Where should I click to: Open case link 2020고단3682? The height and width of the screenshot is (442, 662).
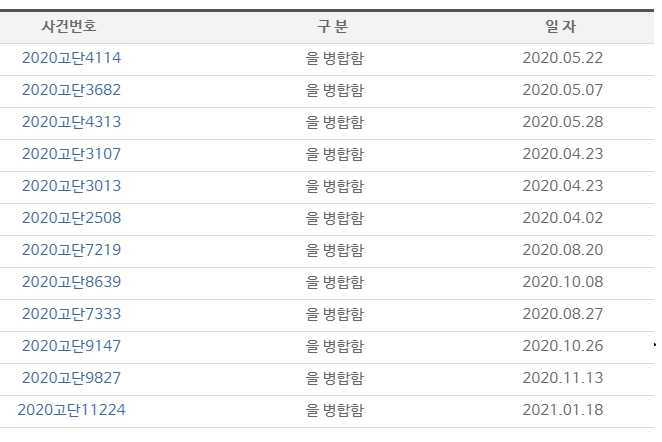71,90
